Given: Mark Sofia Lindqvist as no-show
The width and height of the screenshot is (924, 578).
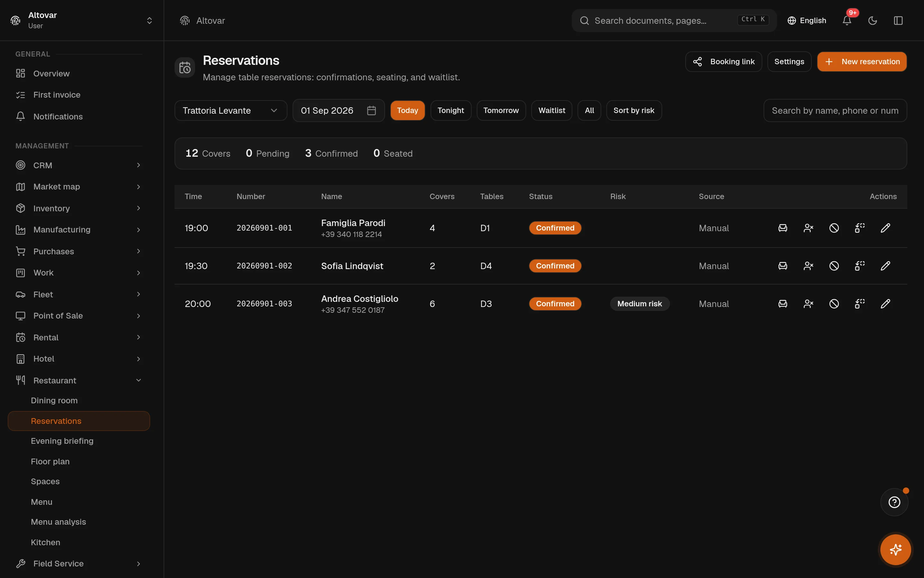Looking at the screenshot, I should click(808, 266).
